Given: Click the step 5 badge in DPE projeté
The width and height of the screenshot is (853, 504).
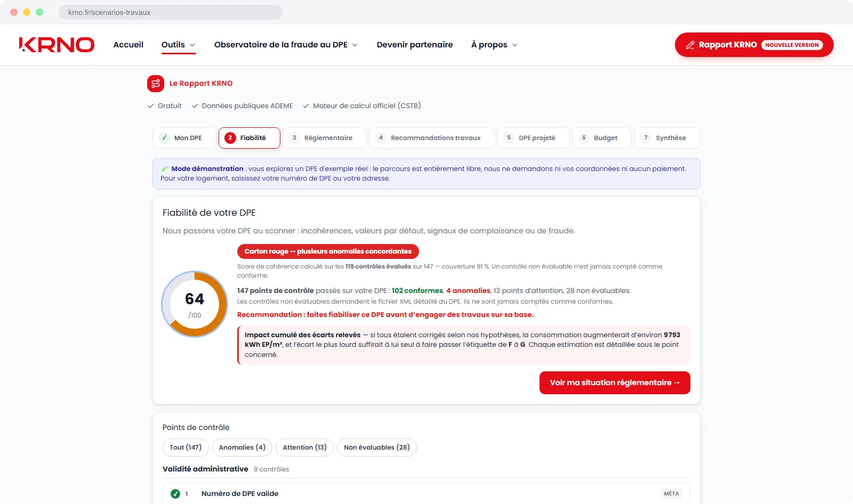Looking at the screenshot, I should (x=509, y=138).
